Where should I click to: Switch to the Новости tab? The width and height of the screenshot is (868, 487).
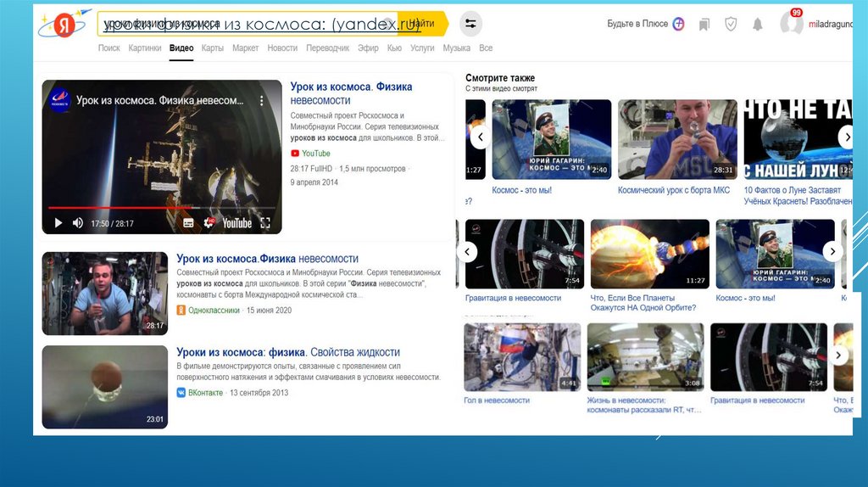click(282, 48)
